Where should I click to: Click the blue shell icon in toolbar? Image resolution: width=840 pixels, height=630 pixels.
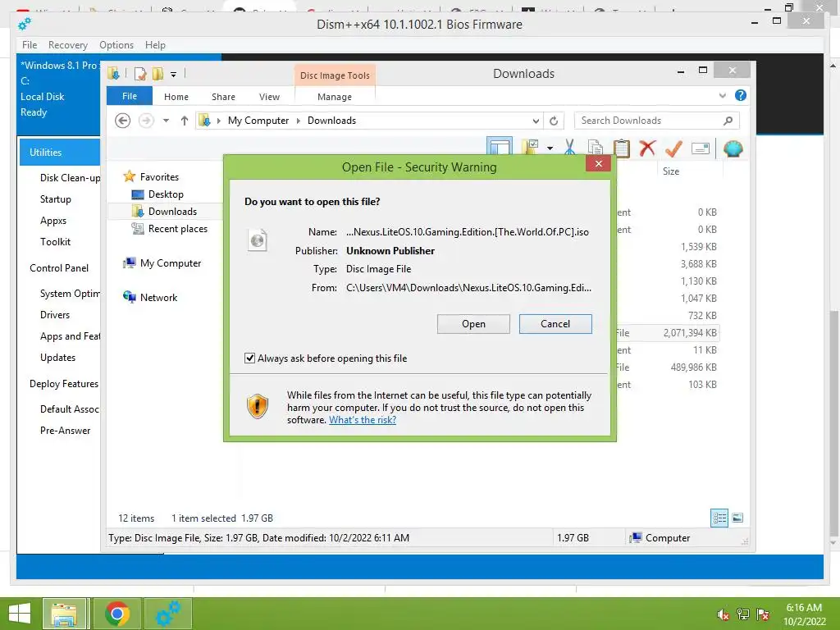[x=733, y=148]
